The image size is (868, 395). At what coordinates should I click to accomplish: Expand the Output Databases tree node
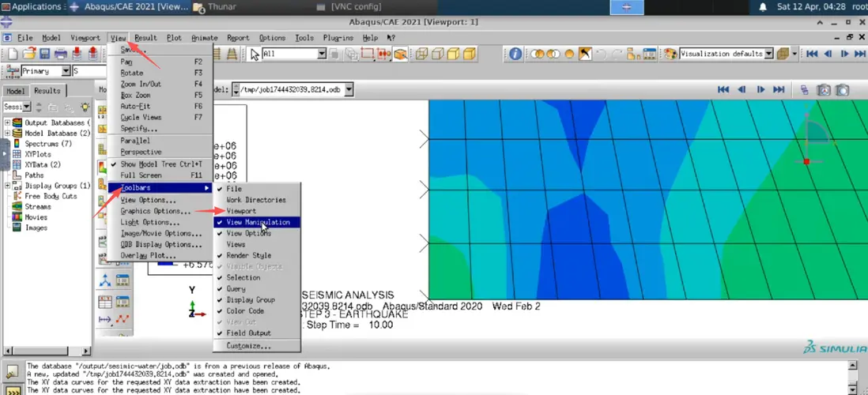point(8,123)
